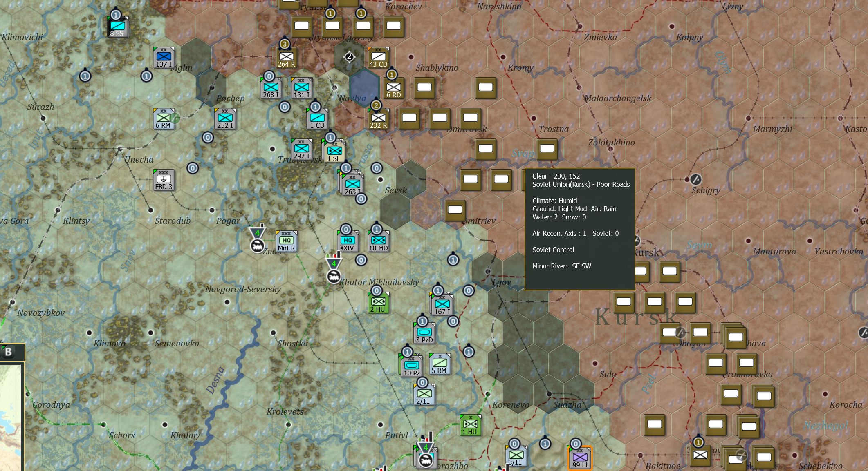
Task: Select the 1 HU Hungarian brigade
Action: pyautogui.click(x=470, y=425)
